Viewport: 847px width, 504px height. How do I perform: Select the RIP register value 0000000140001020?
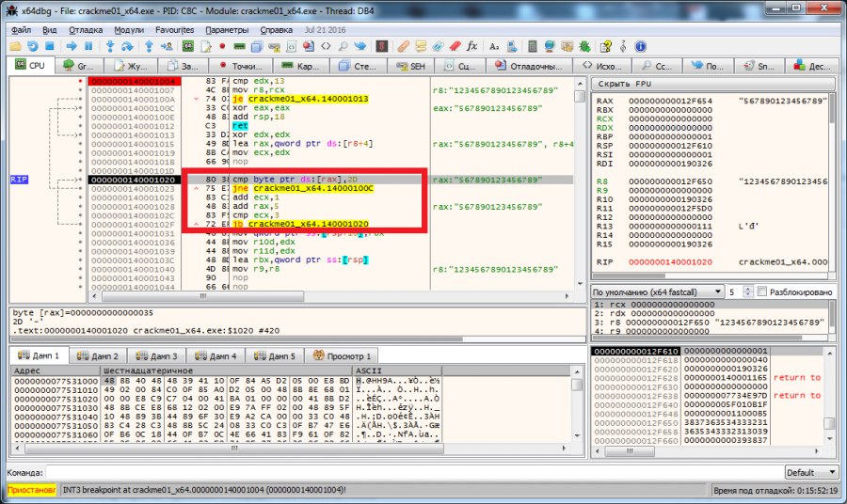coord(670,261)
